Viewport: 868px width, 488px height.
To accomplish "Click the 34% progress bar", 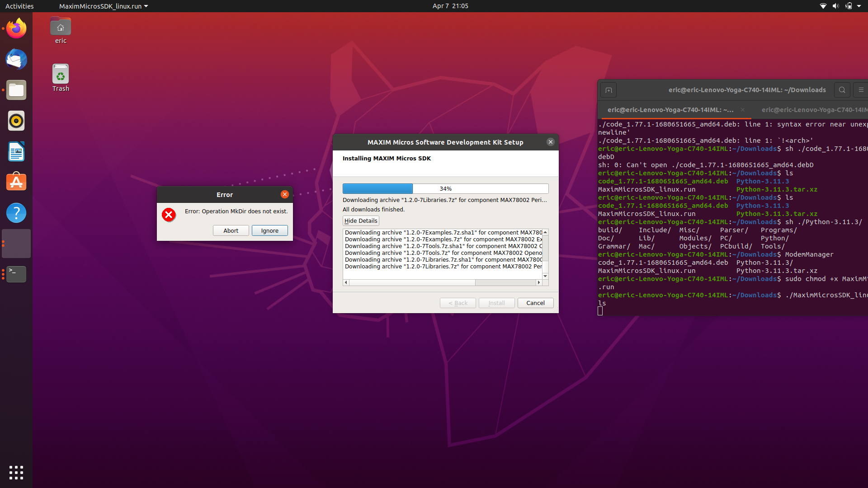I will [x=445, y=188].
